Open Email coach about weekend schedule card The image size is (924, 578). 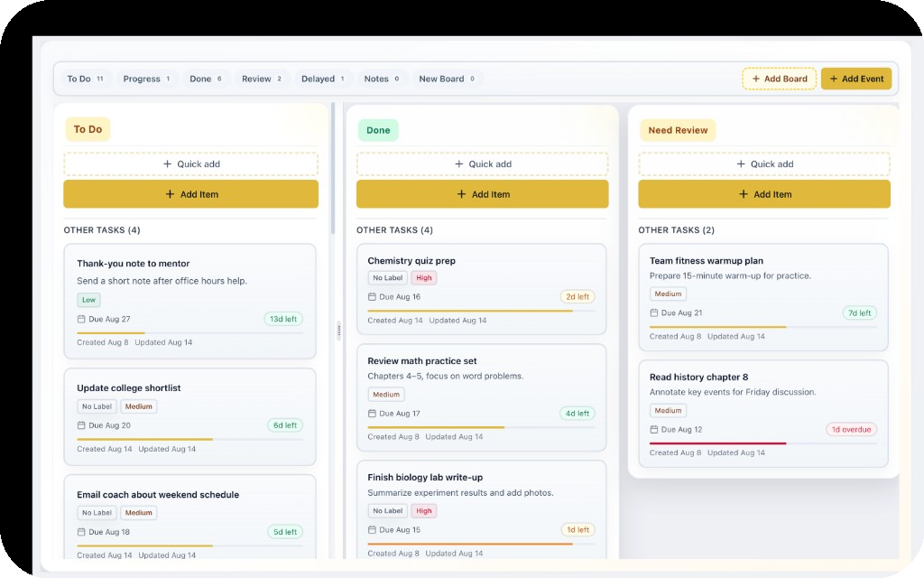click(189, 517)
